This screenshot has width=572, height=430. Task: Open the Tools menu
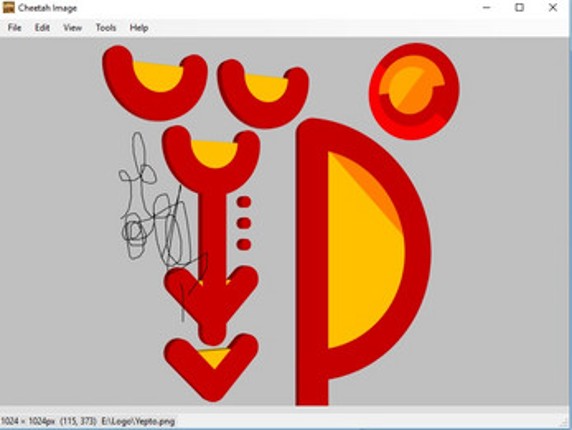pos(106,28)
